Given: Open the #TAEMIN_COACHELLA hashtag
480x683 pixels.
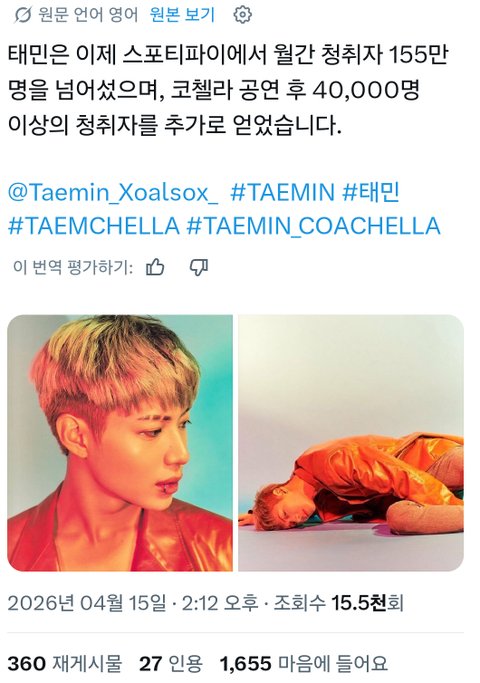Looking at the screenshot, I should coord(314,227).
